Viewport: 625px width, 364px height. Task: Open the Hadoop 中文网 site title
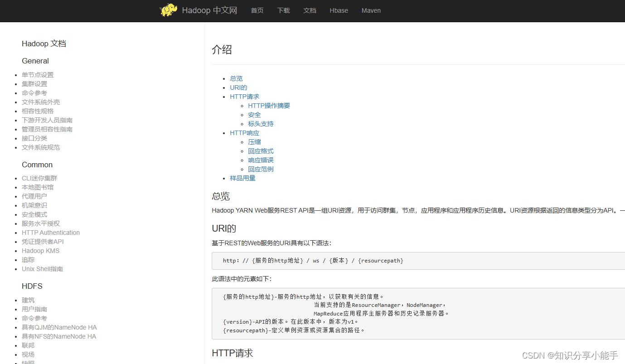[209, 10]
